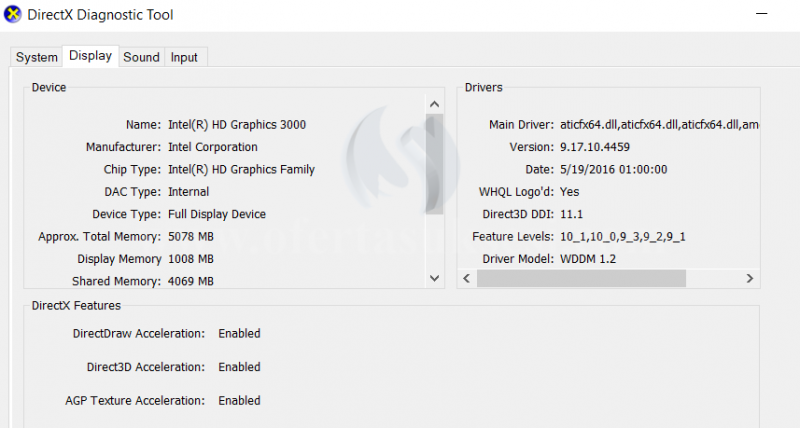
Task: Click the 'DirectX Features' group heading
Action: tap(76, 306)
